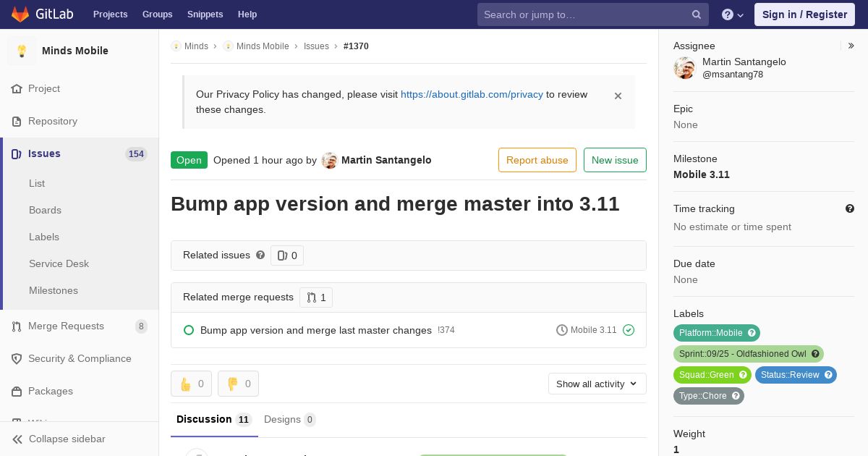Open the about.gitlab.com/privacy link

pyautogui.click(x=472, y=94)
